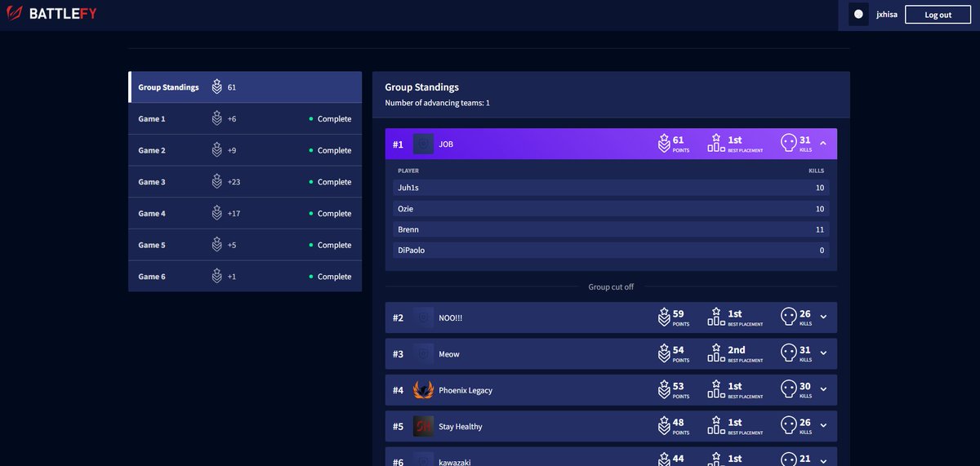Select player DiPaolo in the JOB roster

point(611,251)
